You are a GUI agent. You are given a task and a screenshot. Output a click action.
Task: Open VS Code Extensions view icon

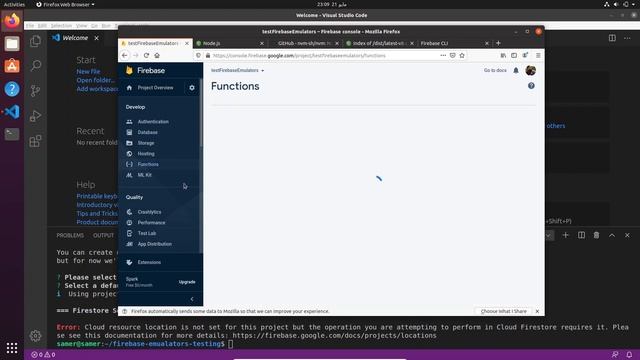click(36, 141)
